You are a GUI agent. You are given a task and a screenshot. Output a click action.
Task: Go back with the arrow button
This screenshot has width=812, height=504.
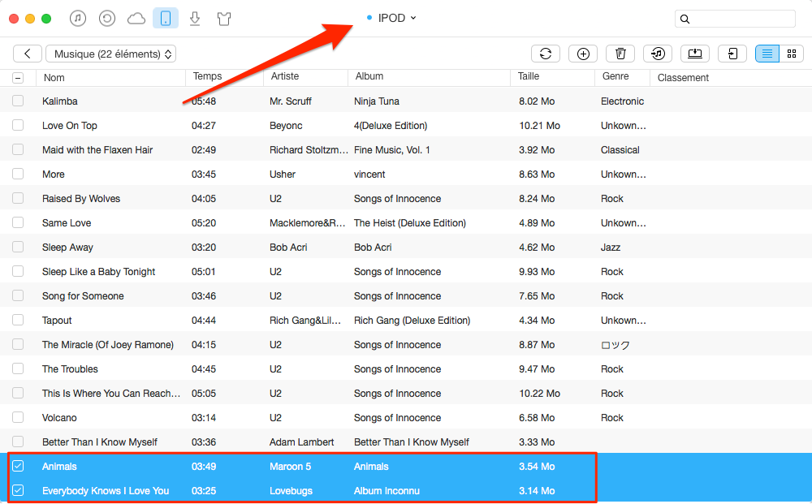(28, 54)
